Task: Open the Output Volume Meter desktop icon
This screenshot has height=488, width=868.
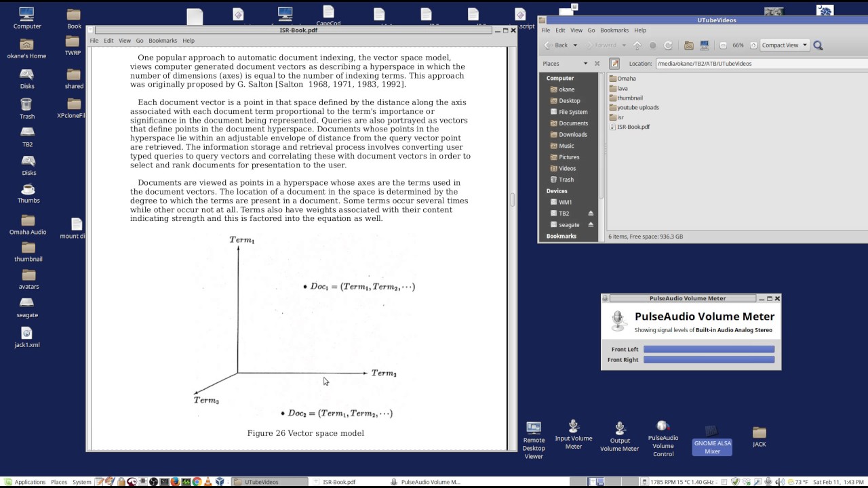Action: 620,436
